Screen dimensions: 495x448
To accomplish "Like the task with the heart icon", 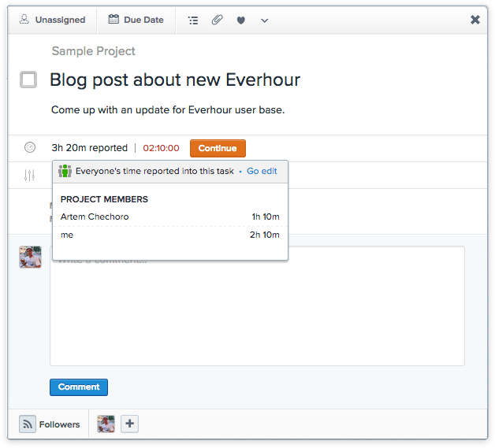I will click(241, 20).
